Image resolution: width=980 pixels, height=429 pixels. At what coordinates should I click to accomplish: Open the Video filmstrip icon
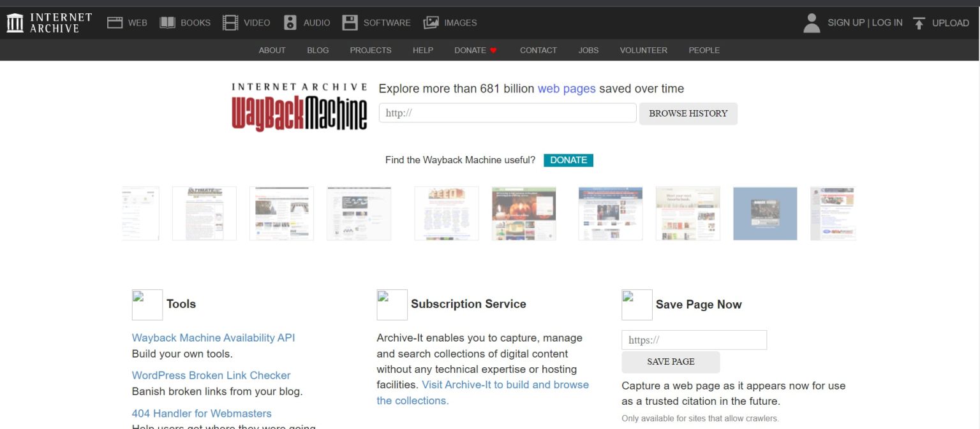coord(230,23)
